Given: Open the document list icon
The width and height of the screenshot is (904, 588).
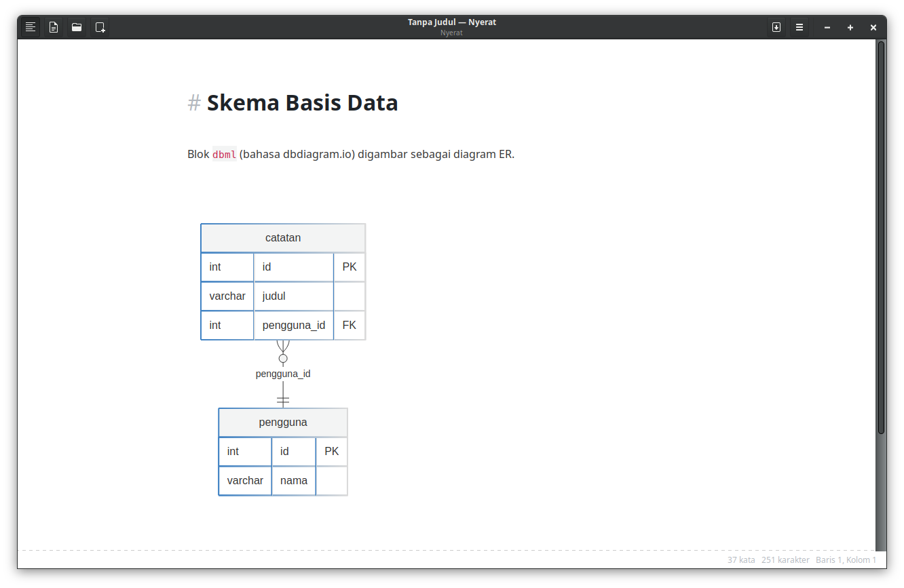Looking at the screenshot, I should 54,27.
